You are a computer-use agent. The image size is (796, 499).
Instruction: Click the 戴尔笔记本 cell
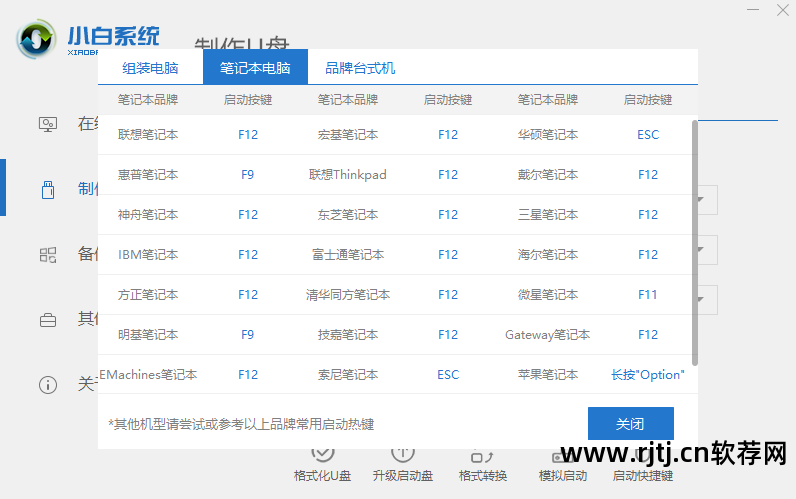tap(548, 175)
